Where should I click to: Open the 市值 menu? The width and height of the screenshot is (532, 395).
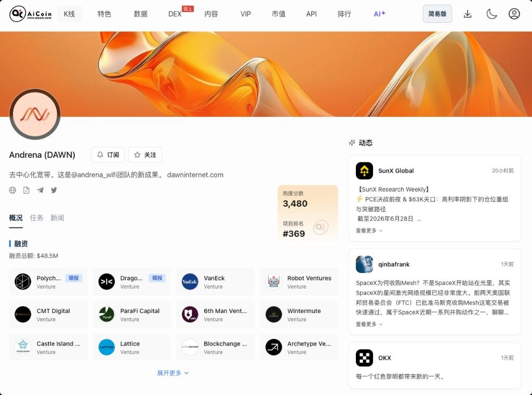tap(278, 14)
